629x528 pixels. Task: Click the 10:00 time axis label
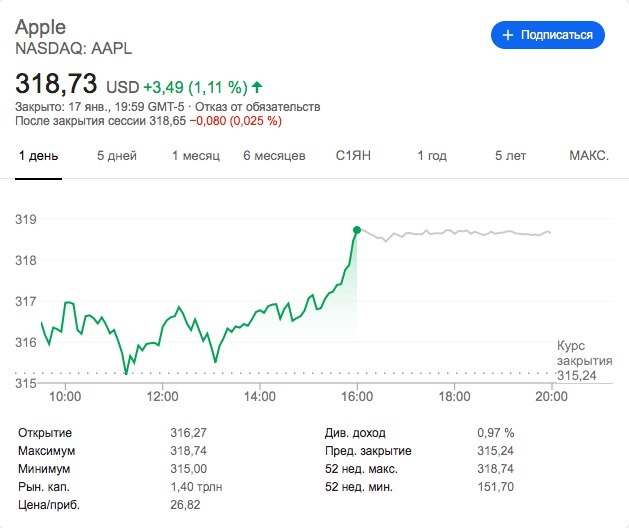(65, 396)
